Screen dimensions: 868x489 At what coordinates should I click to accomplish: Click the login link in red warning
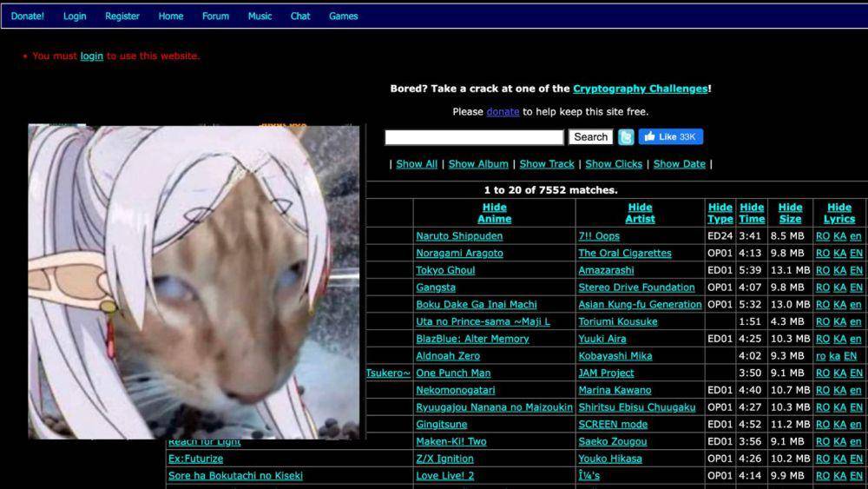click(x=92, y=56)
